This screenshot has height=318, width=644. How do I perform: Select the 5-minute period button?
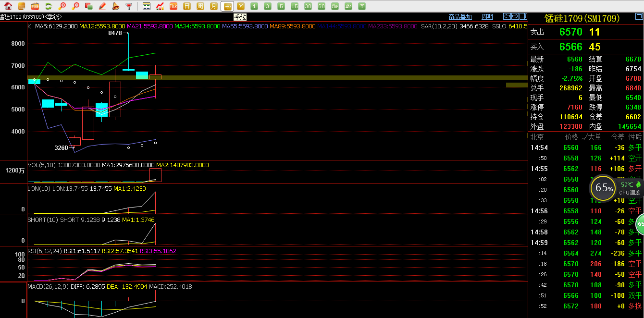(281, 6)
